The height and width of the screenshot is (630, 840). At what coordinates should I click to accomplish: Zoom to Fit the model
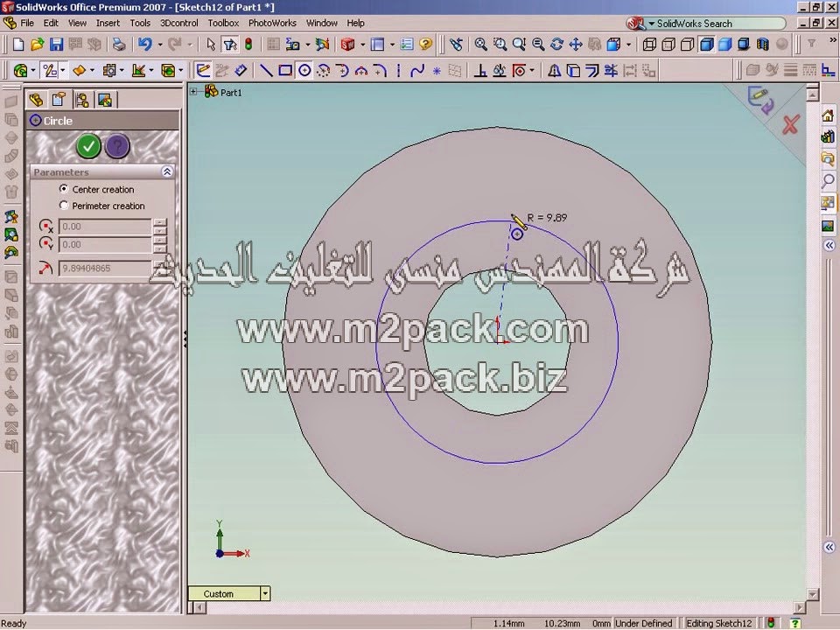pos(480,45)
